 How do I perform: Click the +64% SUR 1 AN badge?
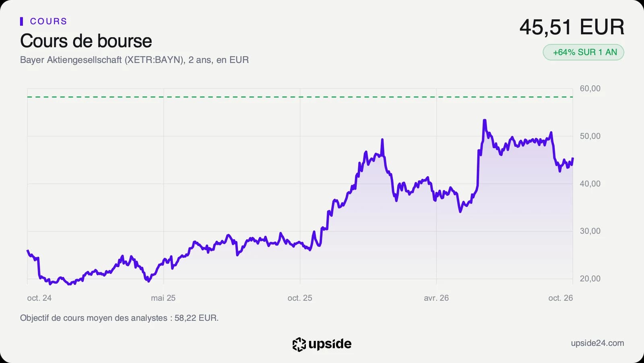point(583,52)
